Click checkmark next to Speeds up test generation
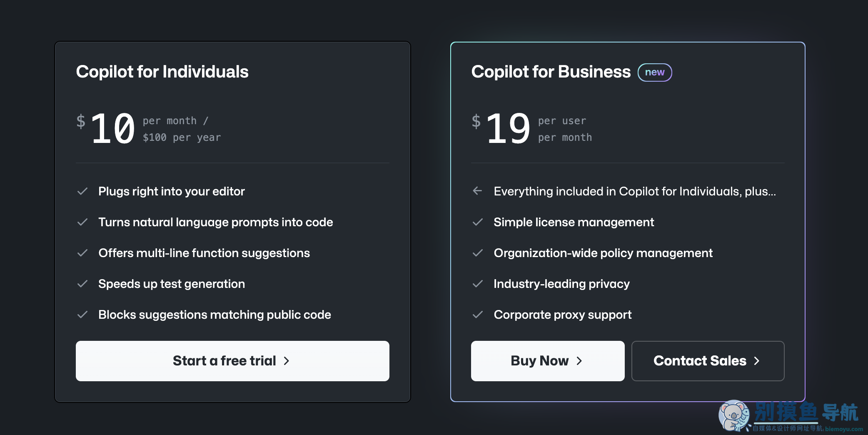The height and width of the screenshot is (435, 868). pos(82,284)
